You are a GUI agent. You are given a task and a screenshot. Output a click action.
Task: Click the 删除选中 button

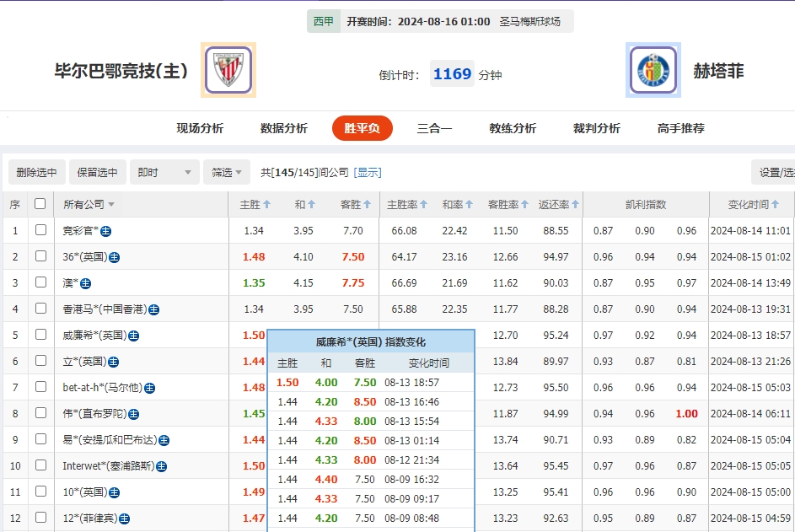coord(35,172)
